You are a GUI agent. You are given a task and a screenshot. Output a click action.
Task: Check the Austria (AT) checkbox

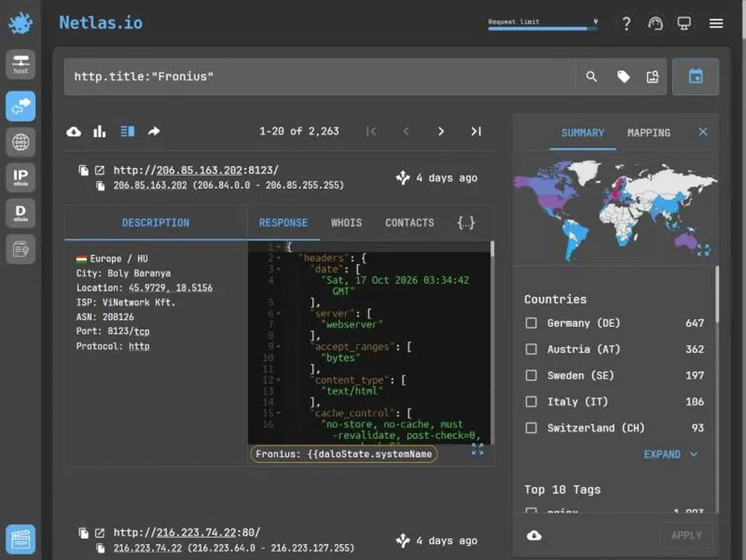(531, 349)
